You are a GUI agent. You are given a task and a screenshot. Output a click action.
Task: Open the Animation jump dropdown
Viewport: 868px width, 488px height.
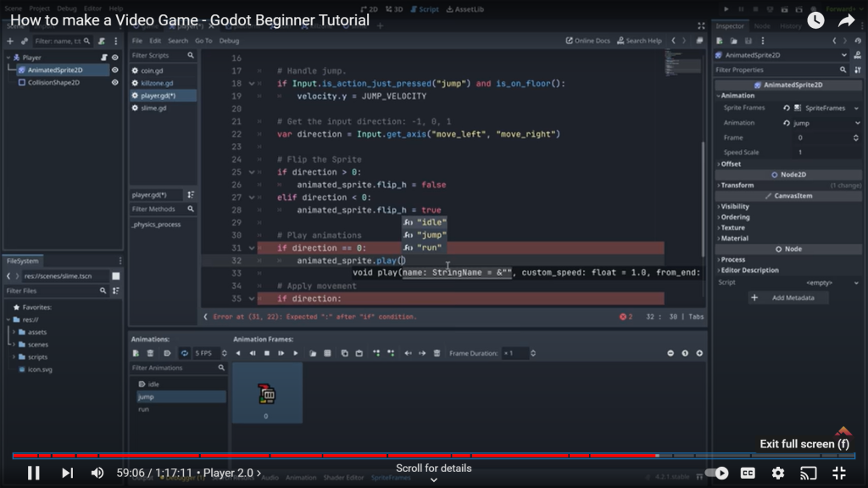pyautogui.click(x=821, y=123)
